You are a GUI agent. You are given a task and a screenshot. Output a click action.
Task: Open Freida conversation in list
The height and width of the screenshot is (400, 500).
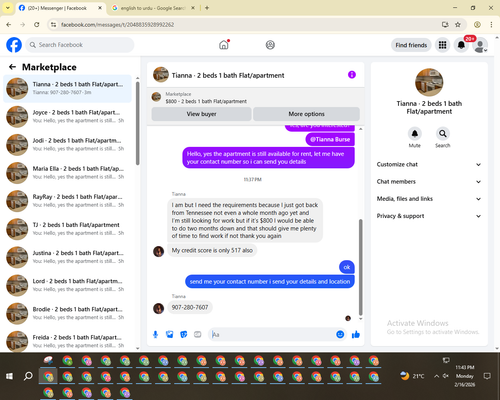(x=67, y=341)
